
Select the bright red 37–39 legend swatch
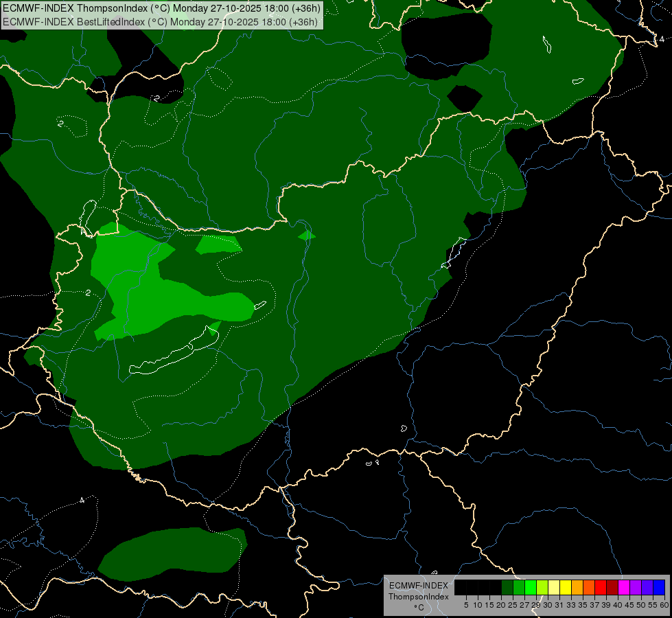[x=601, y=587]
